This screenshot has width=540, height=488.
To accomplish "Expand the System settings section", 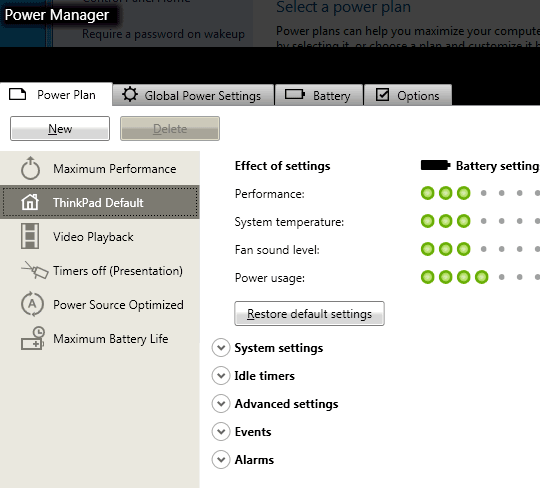I will point(221,348).
